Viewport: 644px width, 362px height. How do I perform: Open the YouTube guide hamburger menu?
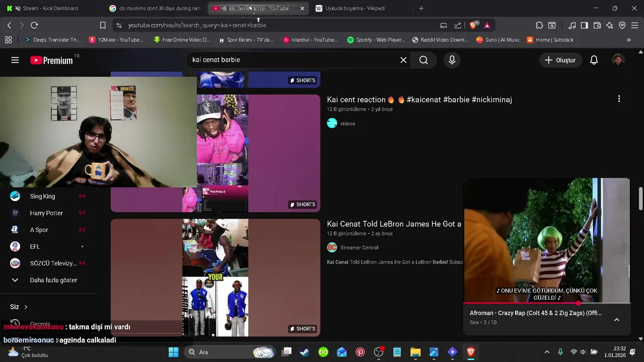tap(15, 60)
